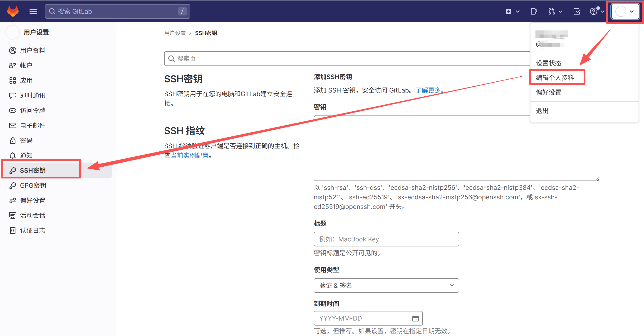Image resolution: width=644 pixels, height=336 pixels.
Task: Select 设置状态 in the user menu
Action: pyautogui.click(x=585, y=63)
